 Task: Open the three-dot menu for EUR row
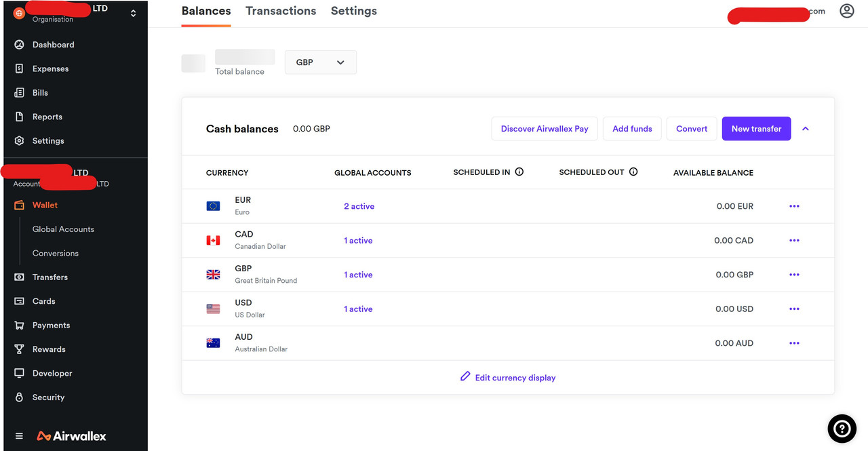tap(794, 206)
